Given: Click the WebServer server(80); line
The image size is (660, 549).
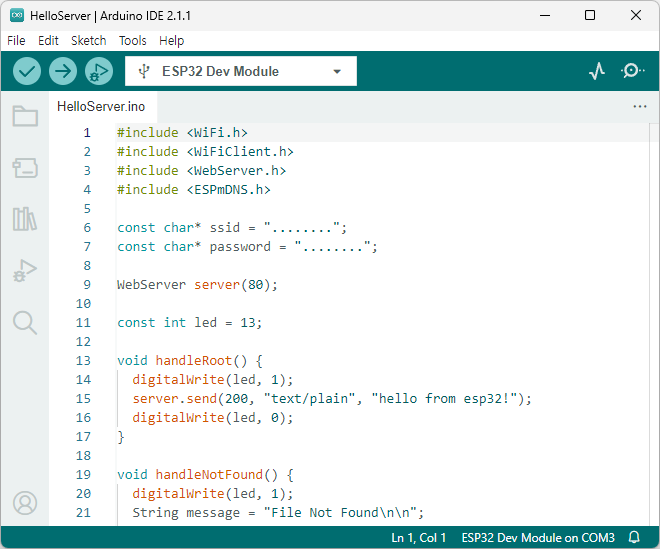Looking at the screenshot, I should [x=197, y=285].
